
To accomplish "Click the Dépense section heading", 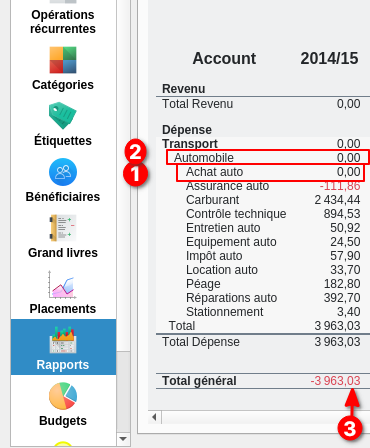I will click(x=187, y=130).
